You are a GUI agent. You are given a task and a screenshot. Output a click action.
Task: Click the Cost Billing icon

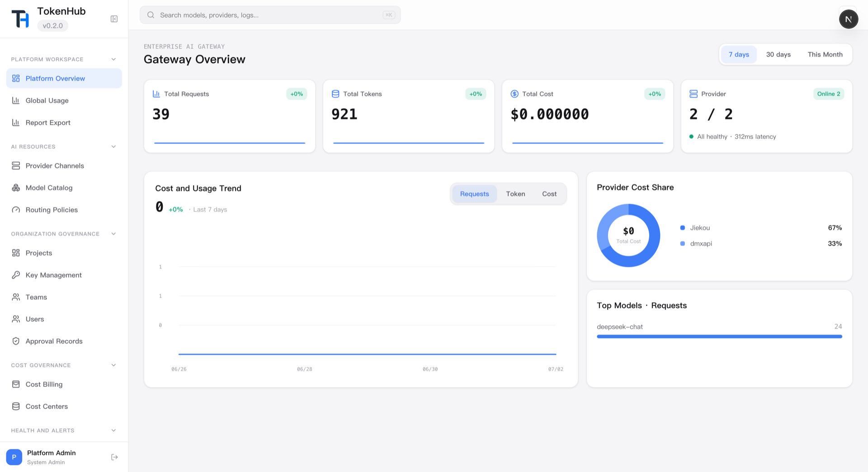pyautogui.click(x=16, y=384)
